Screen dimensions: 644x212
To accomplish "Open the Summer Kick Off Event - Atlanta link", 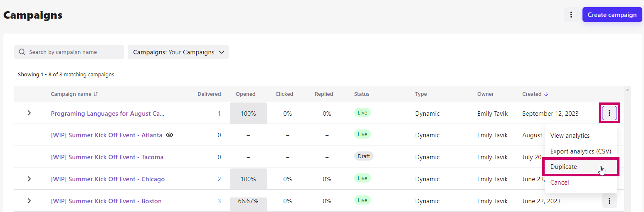I will [106, 135].
